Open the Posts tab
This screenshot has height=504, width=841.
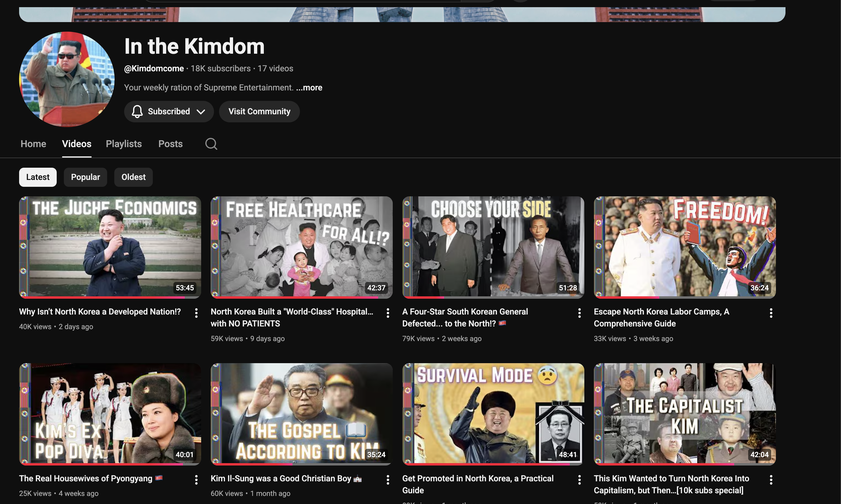[x=170, y=144]
